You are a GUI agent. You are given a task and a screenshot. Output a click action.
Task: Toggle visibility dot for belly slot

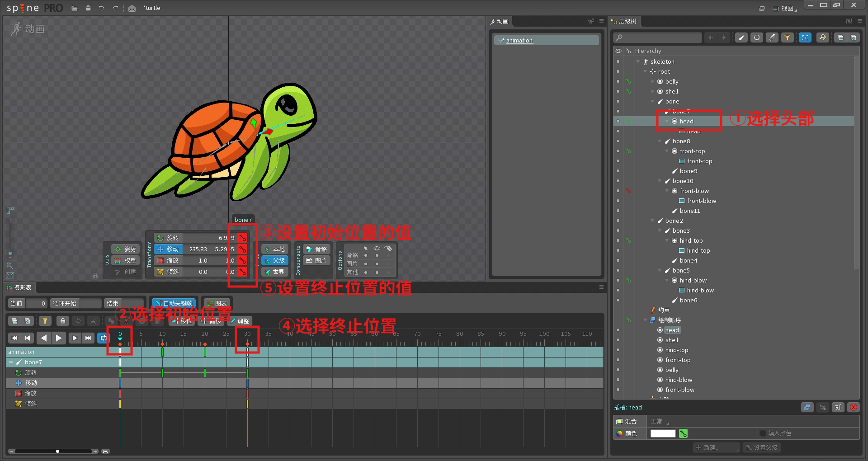[618, 81]
